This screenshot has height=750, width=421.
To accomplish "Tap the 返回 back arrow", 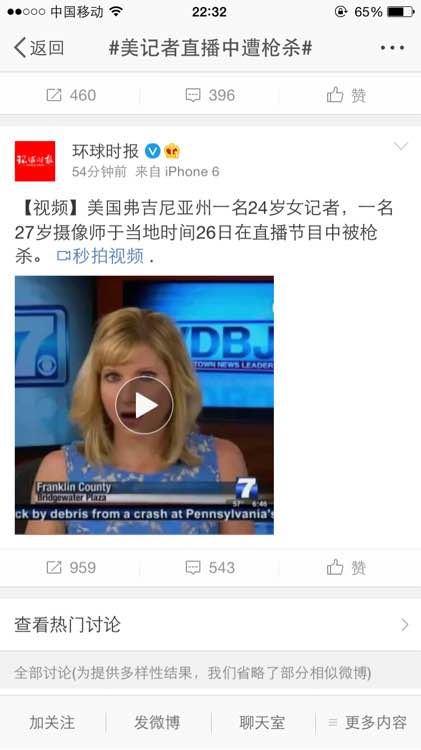I will 39,48.
